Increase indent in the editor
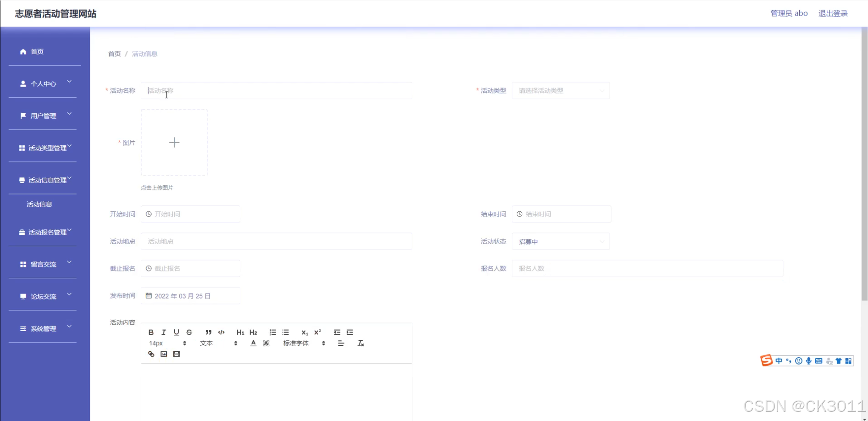This screenshot has width=868, height=421. [350, 332]
